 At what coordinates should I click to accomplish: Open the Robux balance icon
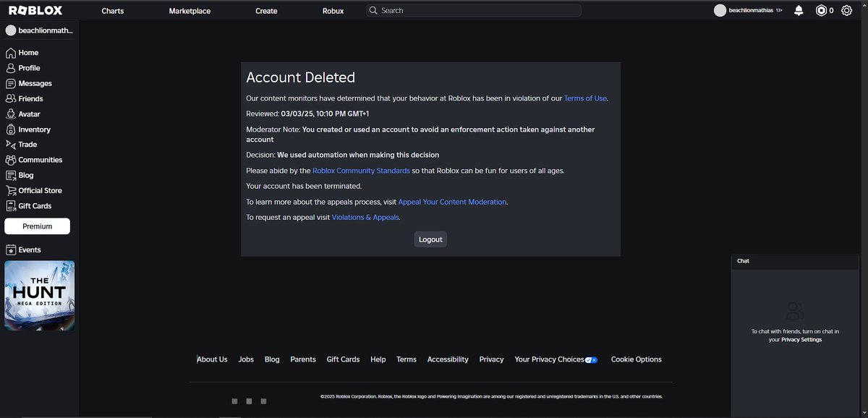(x=820, y=11)
